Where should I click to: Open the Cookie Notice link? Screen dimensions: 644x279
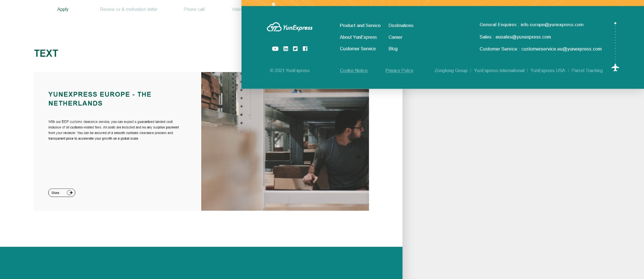point(353,70)
